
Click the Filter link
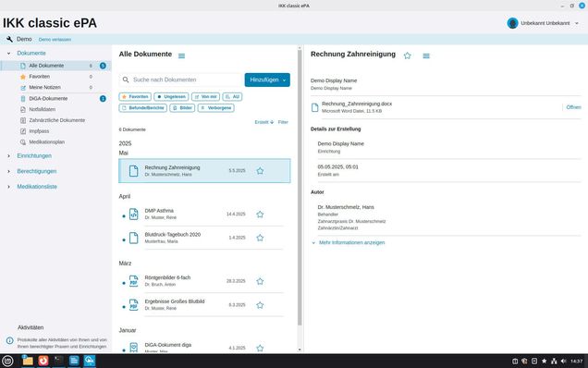[x=283, y=122]
